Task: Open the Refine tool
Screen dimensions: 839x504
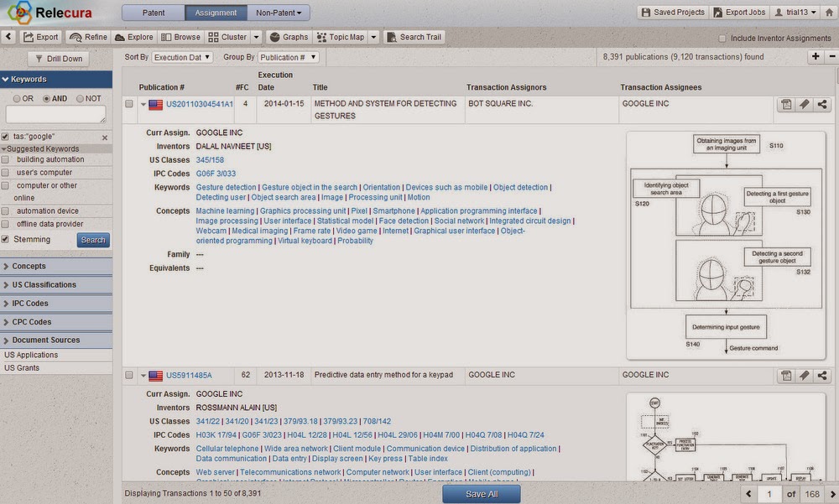Action: point(88,37)
